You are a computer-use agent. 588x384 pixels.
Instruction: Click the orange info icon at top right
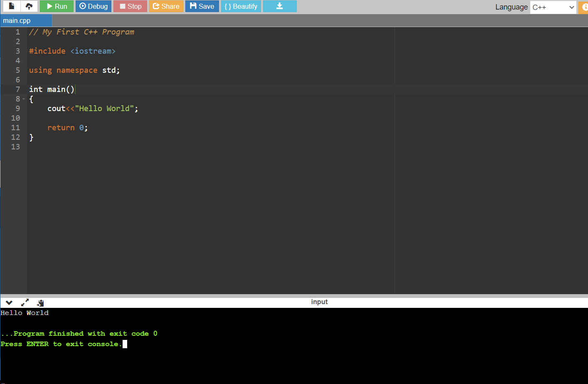click(x=584, y=7)
